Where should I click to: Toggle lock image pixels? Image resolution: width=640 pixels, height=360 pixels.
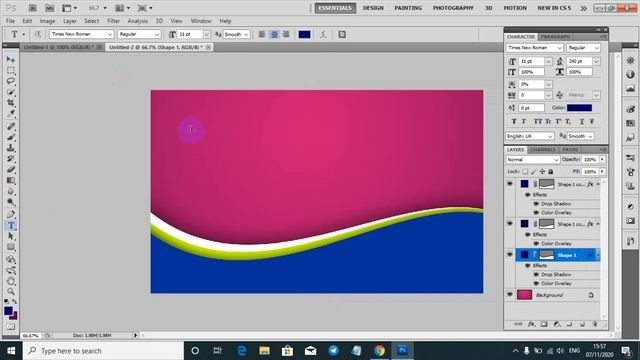534,171
